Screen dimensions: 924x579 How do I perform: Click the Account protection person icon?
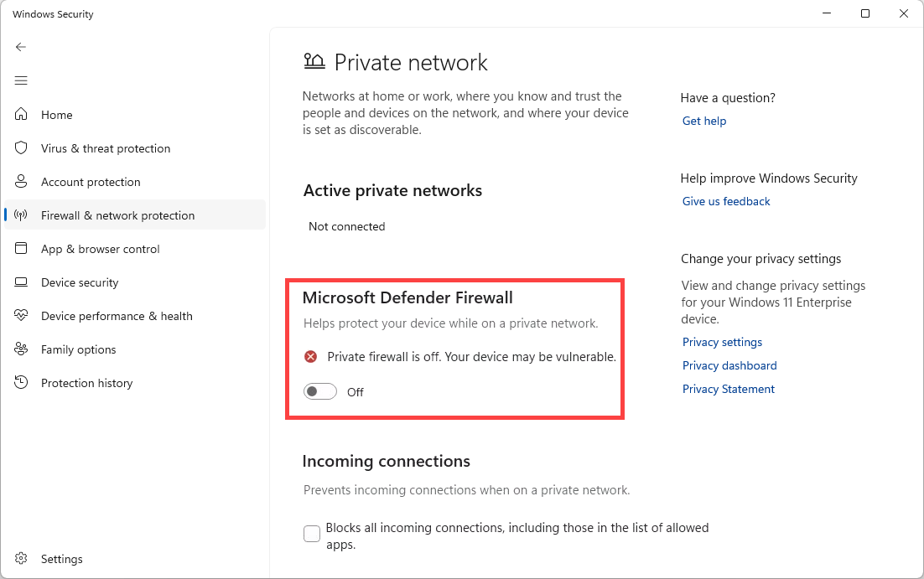[x=21, y=182]
